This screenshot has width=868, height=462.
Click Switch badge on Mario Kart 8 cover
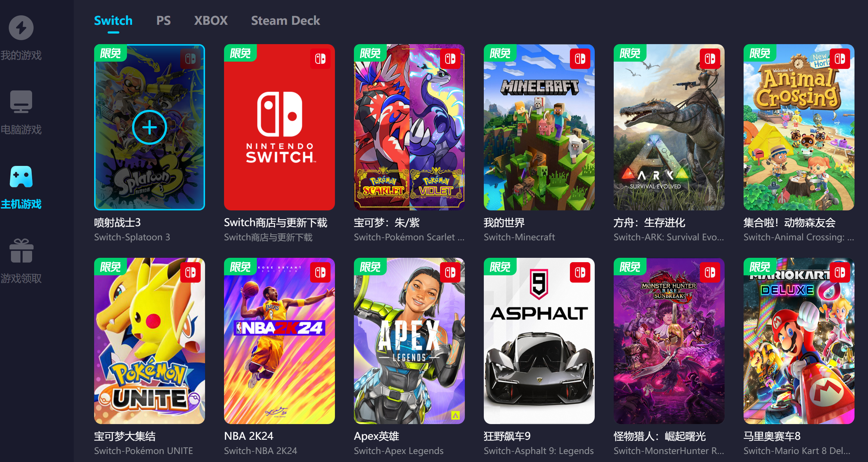click(840, 272)
